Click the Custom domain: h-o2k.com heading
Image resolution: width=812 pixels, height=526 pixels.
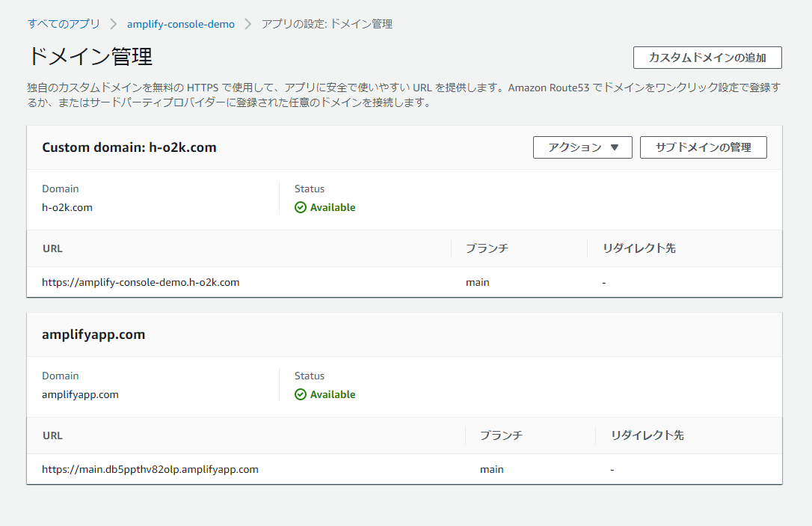pos(129,147)
